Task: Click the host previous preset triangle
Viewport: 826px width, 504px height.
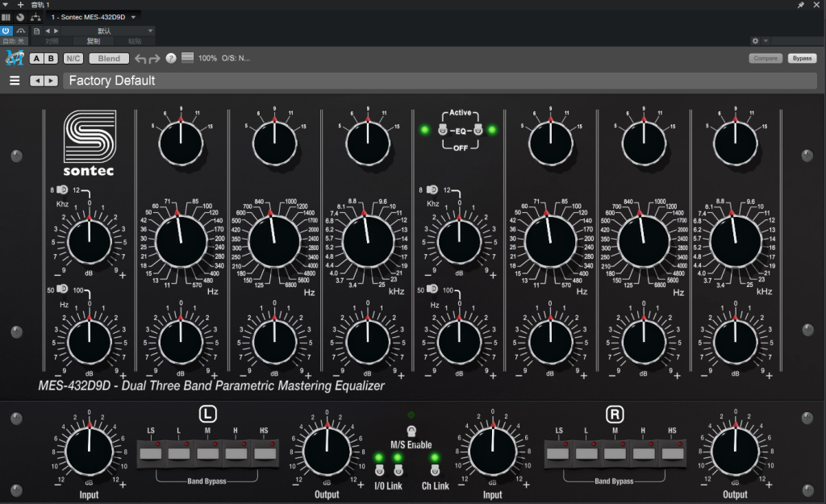Action: point(48,31)
